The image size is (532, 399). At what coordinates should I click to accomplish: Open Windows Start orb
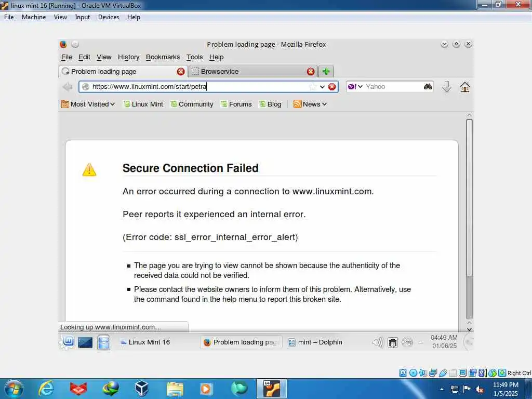click(14, 389)
